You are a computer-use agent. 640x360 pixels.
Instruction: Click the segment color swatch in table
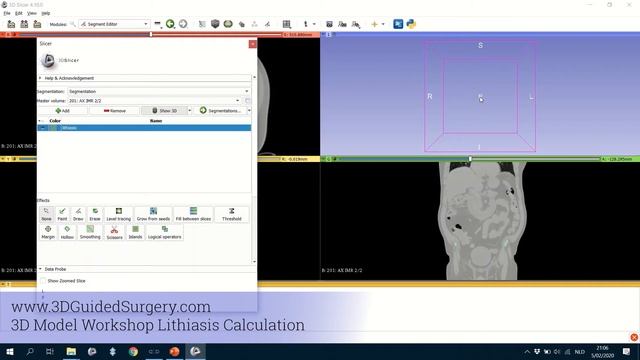pos(53,128)
